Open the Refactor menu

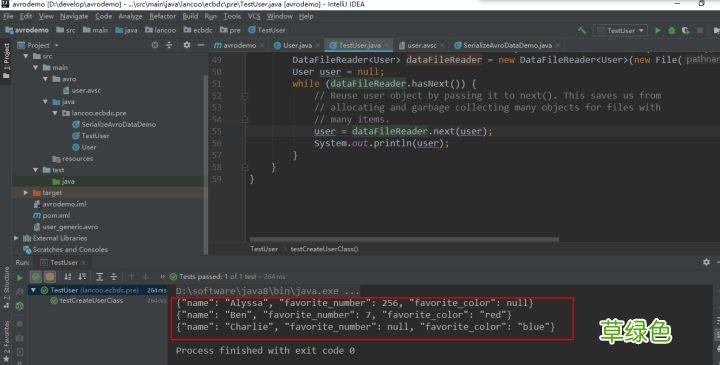pyautogui.click(x=163, y=16)
